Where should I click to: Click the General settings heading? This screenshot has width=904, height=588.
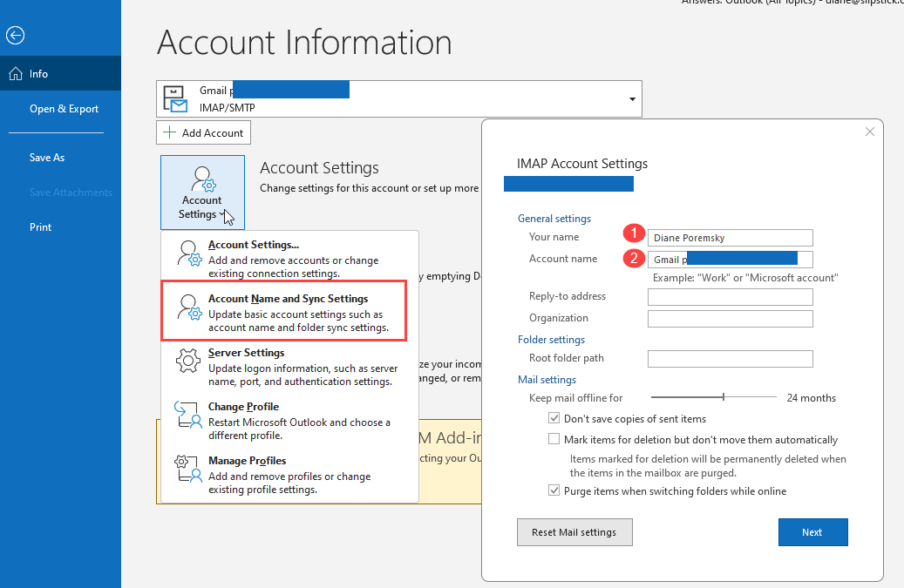click(x=554, y=219)
